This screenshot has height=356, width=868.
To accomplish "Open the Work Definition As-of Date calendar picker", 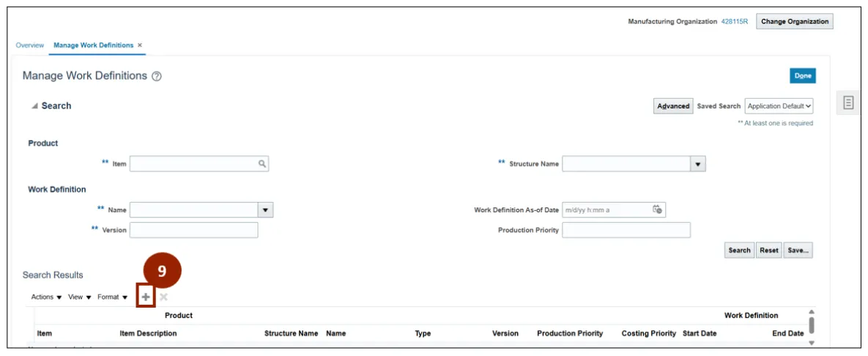I will click(657, 210).
